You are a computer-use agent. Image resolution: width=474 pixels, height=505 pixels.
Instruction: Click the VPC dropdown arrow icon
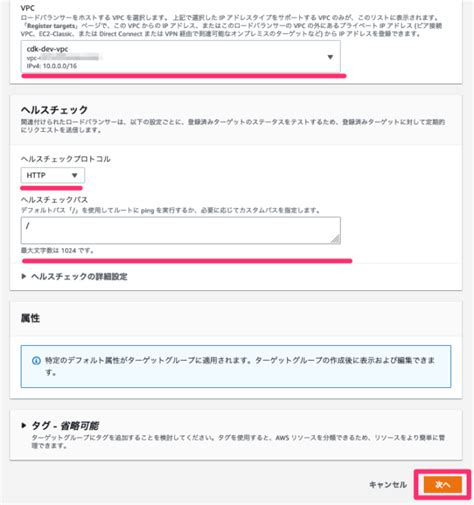pyautogui.click(x=330, y=57)
